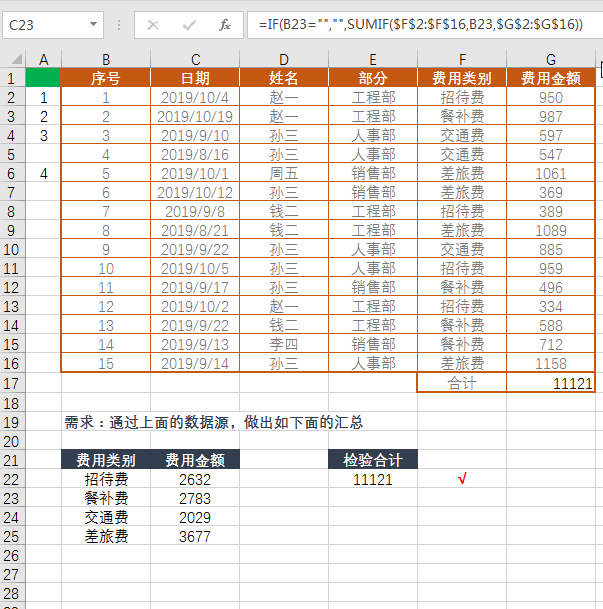Click the SUMIF formula text in formula bar
This screenshot has width=603, height=609.
(420, 25)
